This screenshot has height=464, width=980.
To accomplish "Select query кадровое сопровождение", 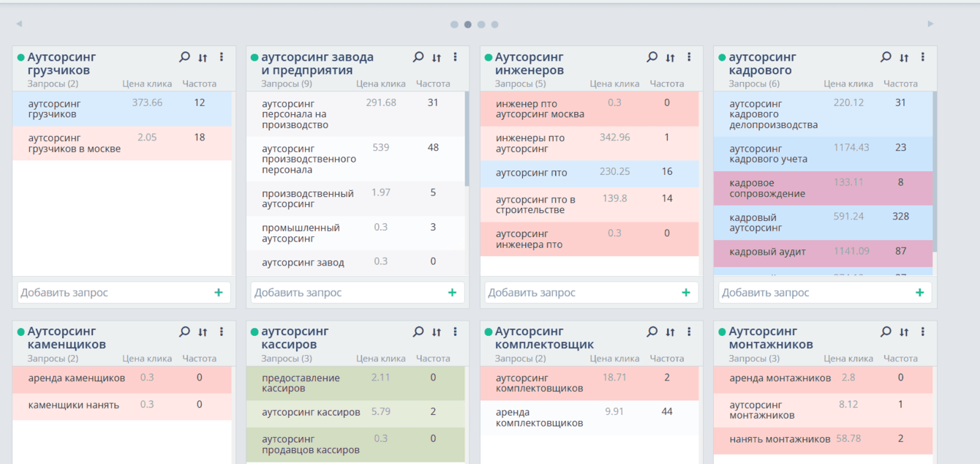I will tap(823, 188).
